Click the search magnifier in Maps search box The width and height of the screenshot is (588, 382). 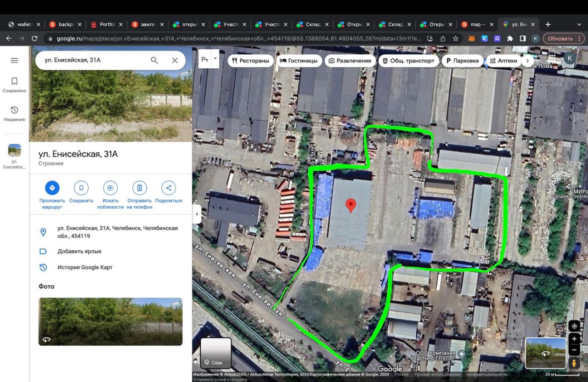pos(154,60)
